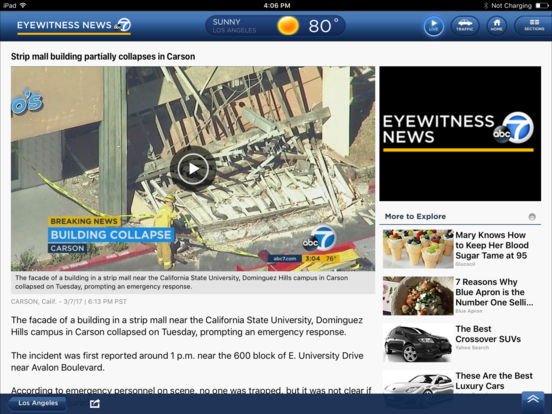Viewport: 552px width, 414px height.
Task: Tap the 4:06 PM clock in status bar
Action: (277, 5)
